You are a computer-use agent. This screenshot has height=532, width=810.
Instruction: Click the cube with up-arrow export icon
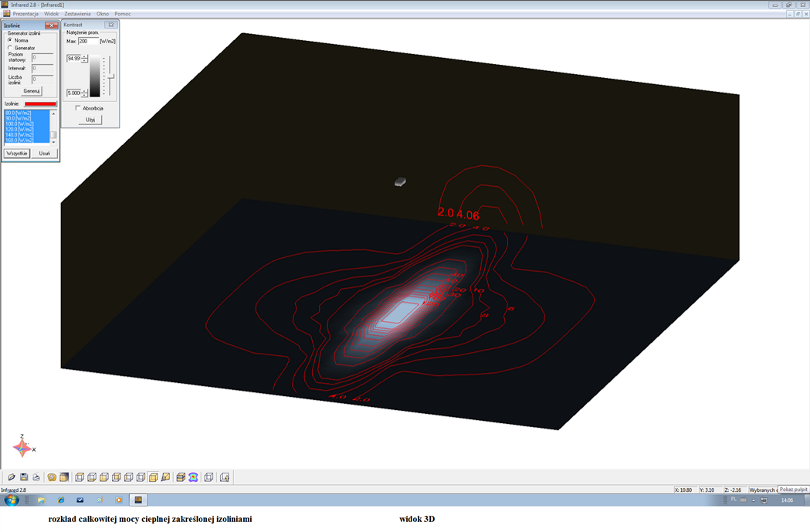225,477
